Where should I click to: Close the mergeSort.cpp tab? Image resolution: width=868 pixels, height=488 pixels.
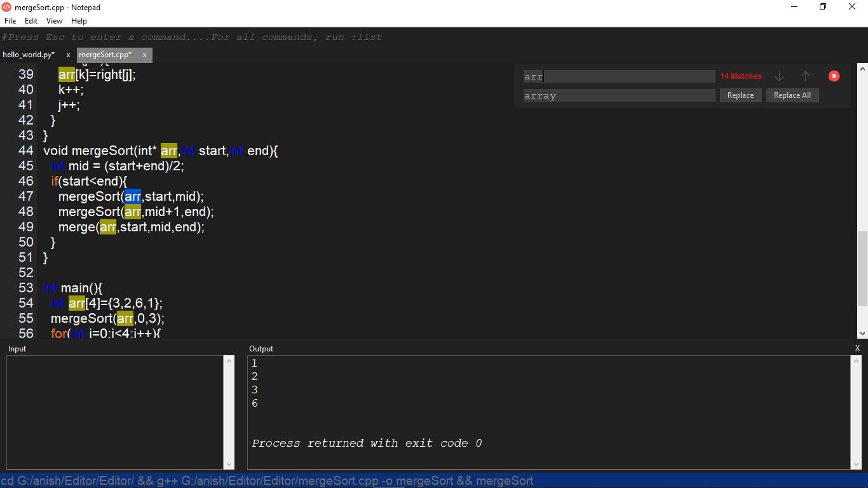(144, 55)
